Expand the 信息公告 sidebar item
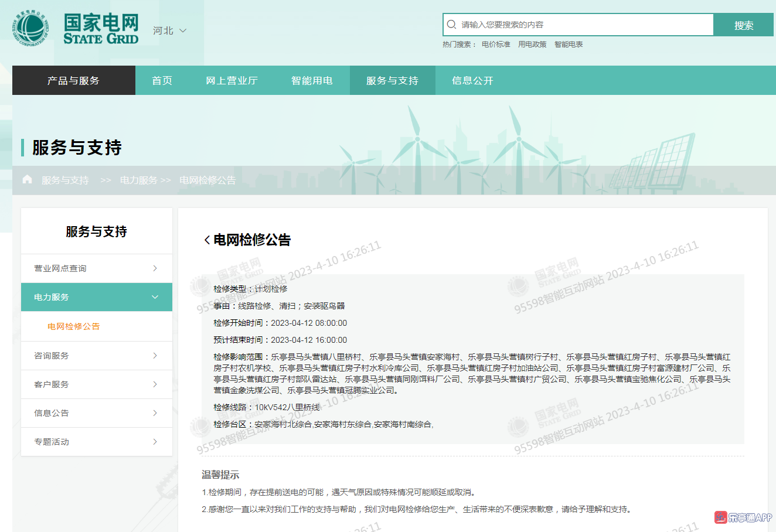776x532 pixels. click(x=155, y=413)
